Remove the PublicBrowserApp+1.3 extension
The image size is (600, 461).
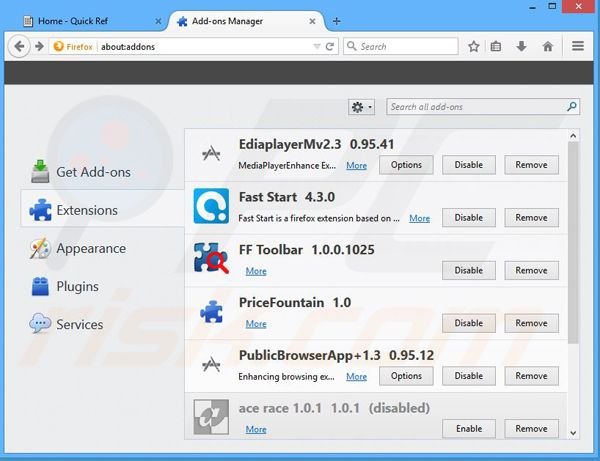click(531, 376)
